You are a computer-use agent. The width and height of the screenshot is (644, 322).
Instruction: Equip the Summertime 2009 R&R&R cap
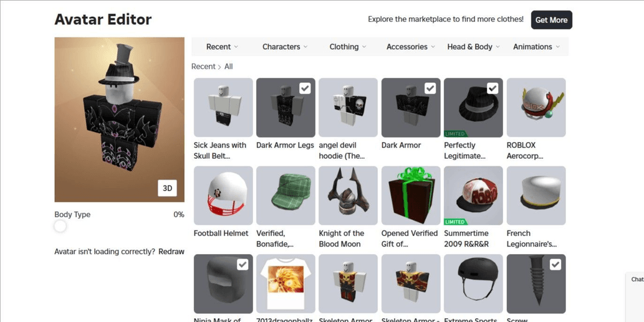coord(473,196)
